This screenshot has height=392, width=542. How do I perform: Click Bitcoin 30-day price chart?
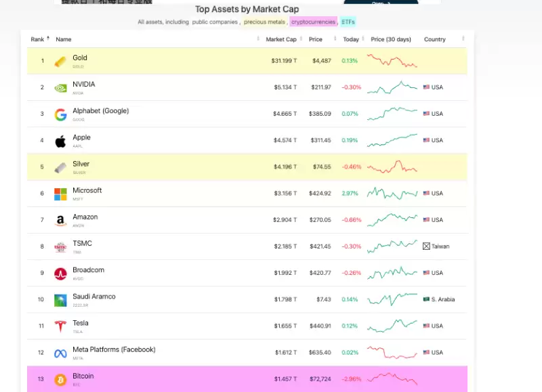[392, 379]
